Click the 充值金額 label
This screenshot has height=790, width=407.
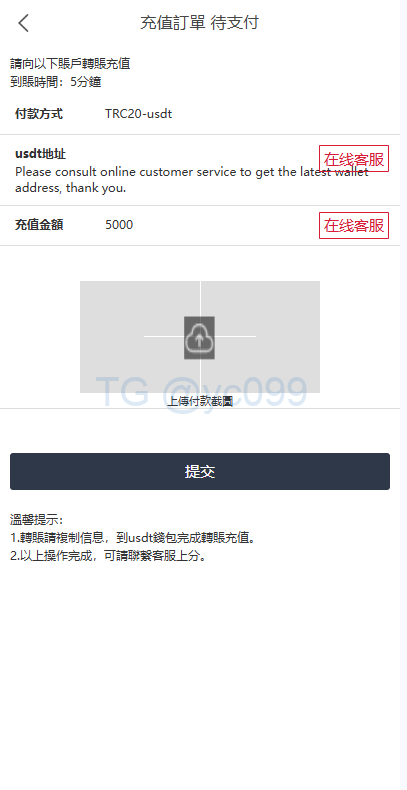pos(39,225)
